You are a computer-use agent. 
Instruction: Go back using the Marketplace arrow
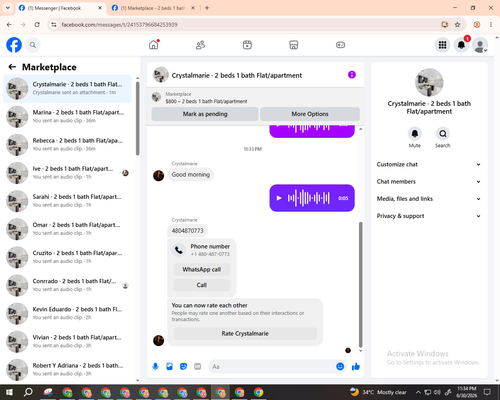pyautogui.click(x=12, y=67)
